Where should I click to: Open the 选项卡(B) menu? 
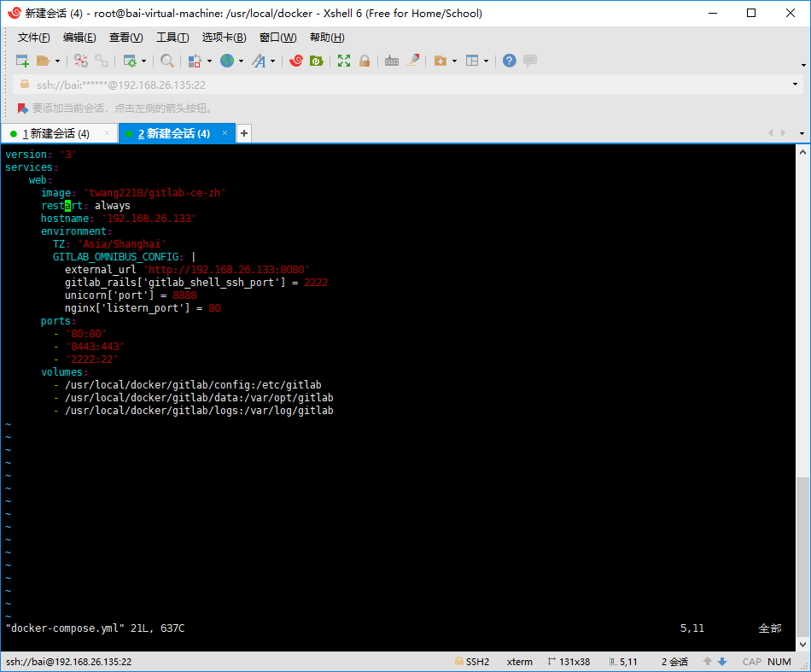click(224, 38)
